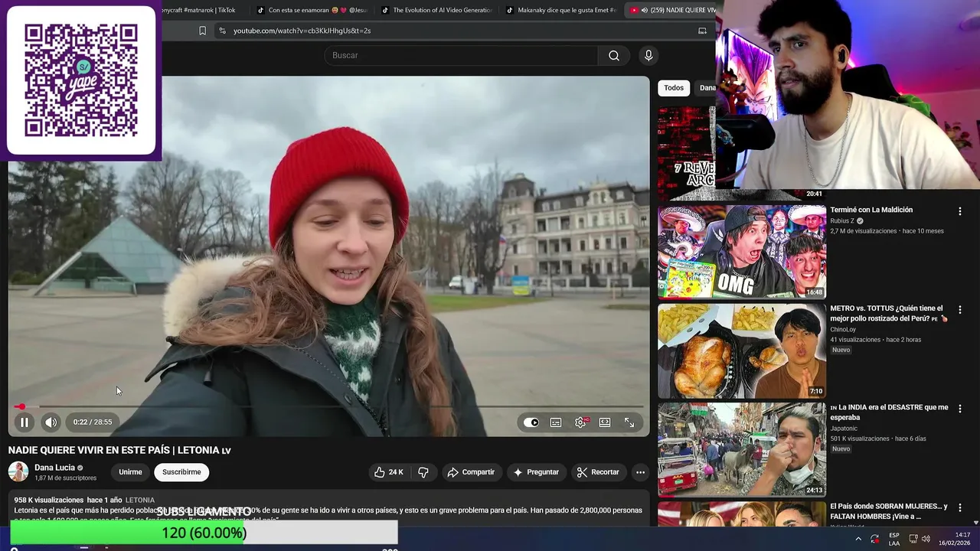Click the search magnifier button
Viewport: 980px width, 551px height.
[614, 55]
